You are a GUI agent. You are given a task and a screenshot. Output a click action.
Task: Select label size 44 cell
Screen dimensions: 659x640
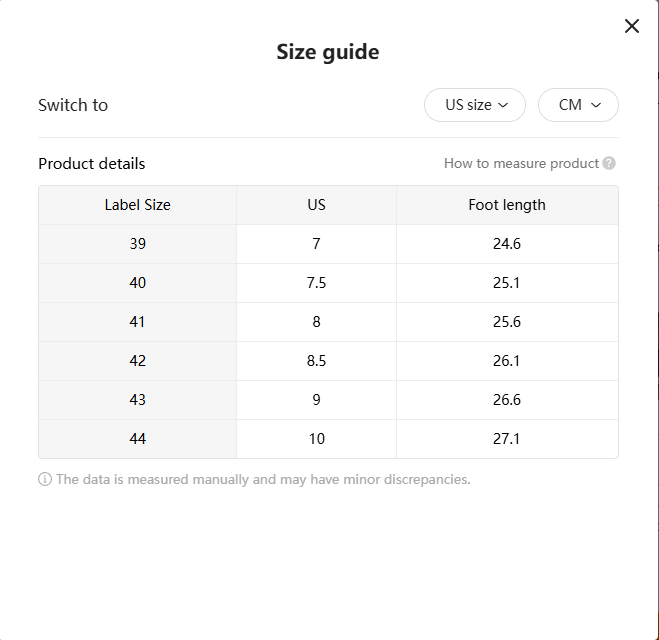(x=138, y=439)
